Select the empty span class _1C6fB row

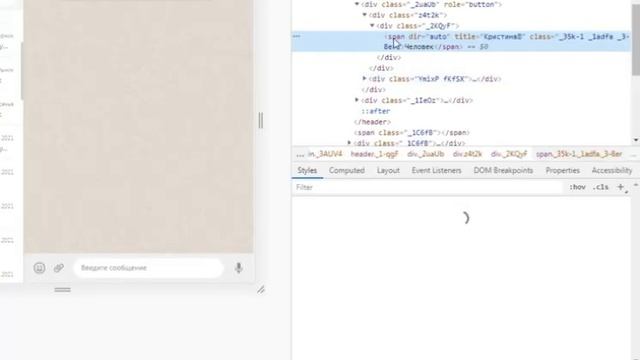pos(412,133)
